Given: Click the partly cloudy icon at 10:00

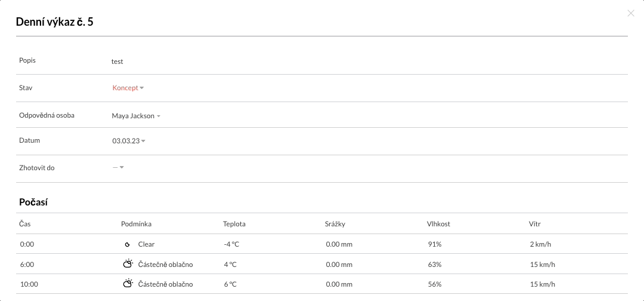Looking at the screenshot, I should 128,283.
